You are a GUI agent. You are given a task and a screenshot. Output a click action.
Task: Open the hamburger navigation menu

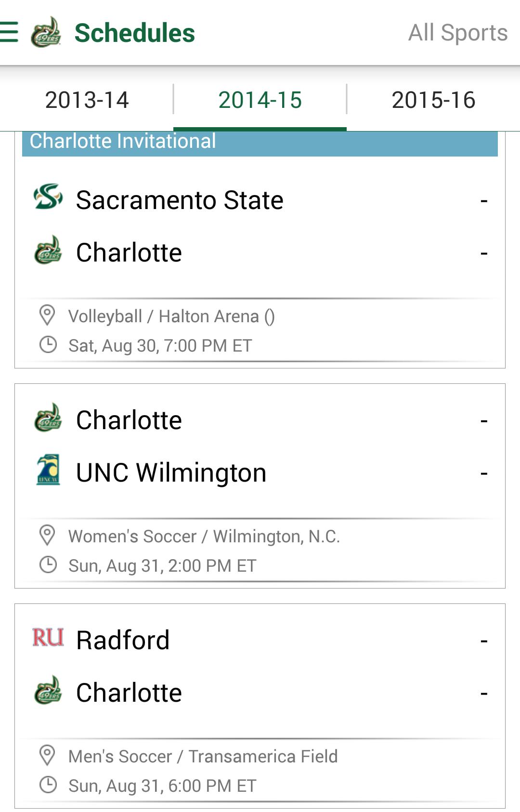point(10,32)
